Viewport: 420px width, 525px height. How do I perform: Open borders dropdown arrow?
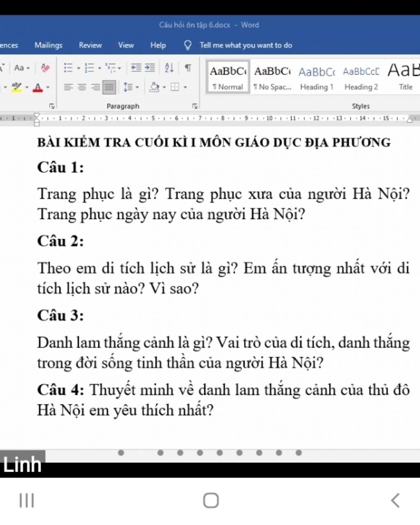pyautogui.click(x=185, y=87)
